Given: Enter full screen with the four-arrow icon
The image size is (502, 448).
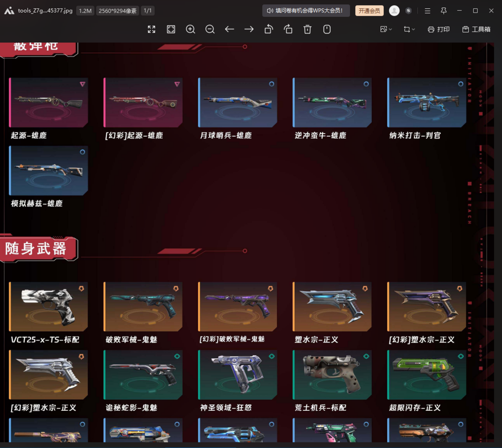Looking at the screenshot, I should (152, 29).
